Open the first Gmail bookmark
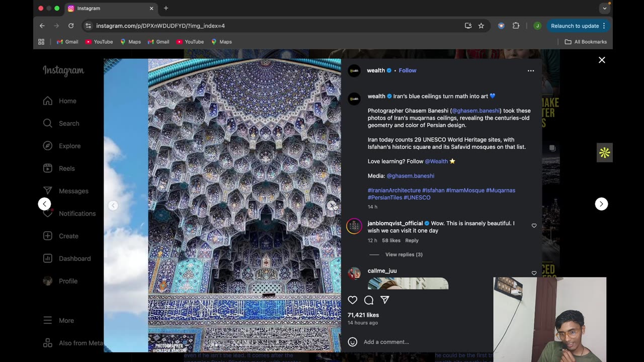Screen dimensions: 644x362 click(67, 42)
